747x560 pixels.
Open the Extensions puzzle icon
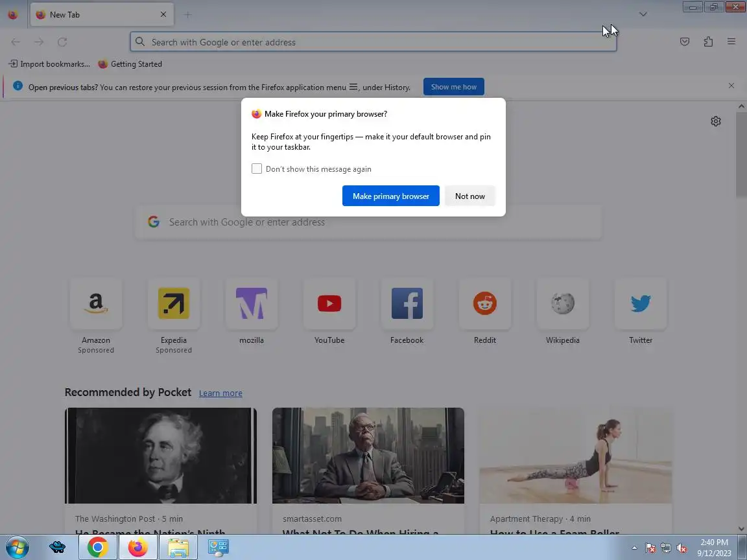(708, 42)
